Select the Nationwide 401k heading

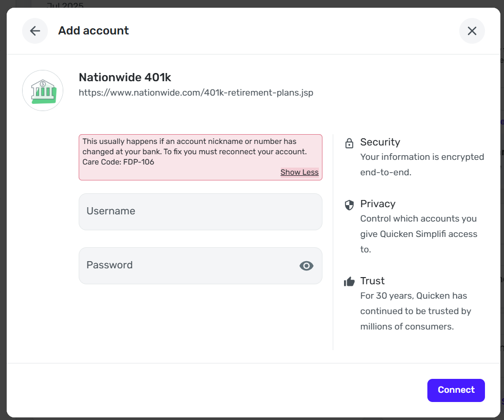tap(124, 78)
